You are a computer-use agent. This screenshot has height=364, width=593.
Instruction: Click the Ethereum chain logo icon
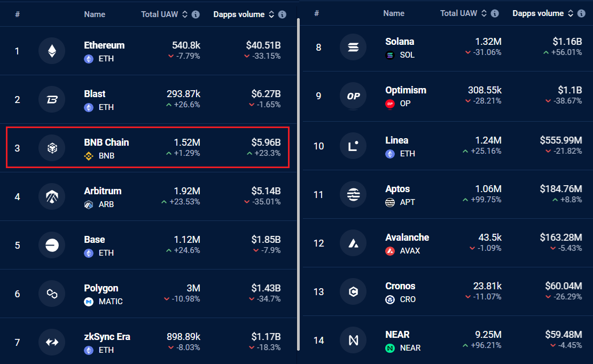click(x=52, y=51)
